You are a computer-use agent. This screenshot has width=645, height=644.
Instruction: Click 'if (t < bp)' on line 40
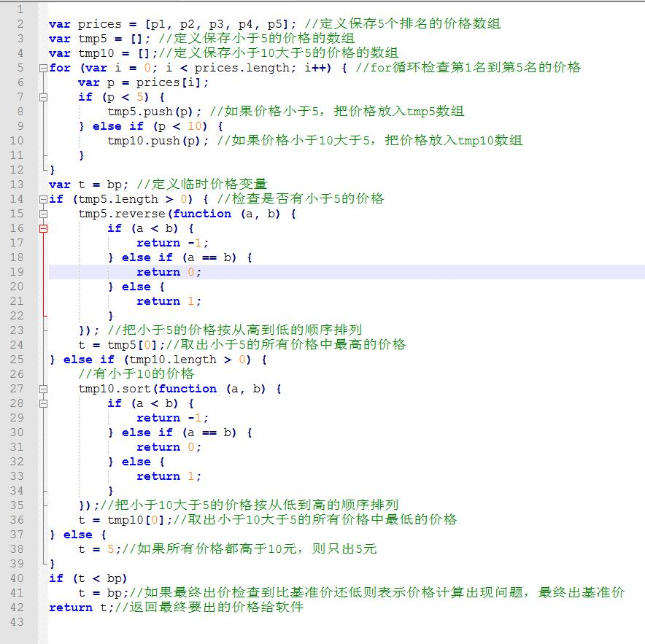pyautogui.click(x=88, y=578)
